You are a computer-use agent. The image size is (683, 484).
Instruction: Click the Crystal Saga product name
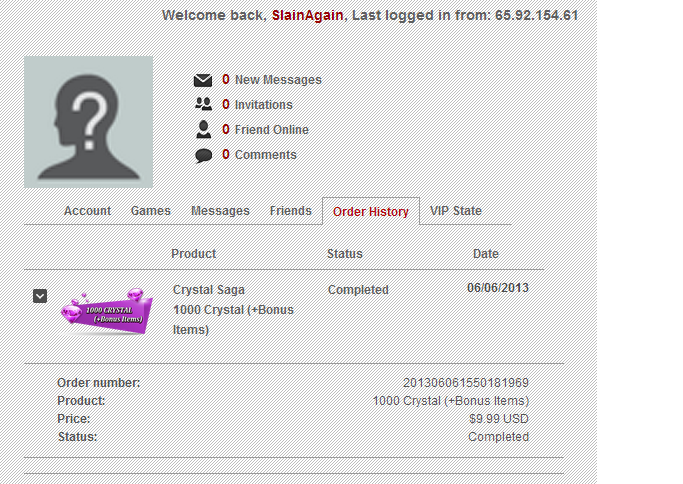tap(209, 290)
